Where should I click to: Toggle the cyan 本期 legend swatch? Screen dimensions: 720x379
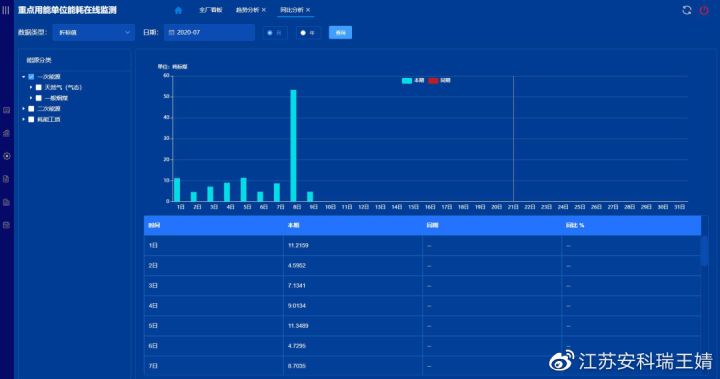coord(407,80)
